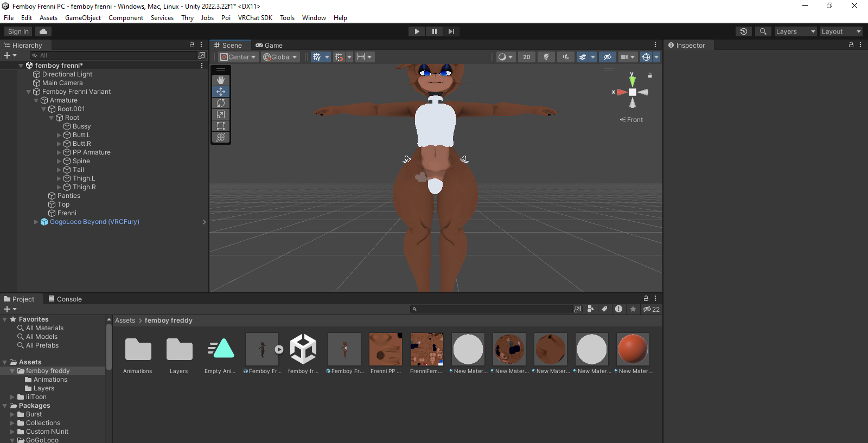868x443 pixels.
Task: Open the Layout dropdown
Action: tap(841, 31)
